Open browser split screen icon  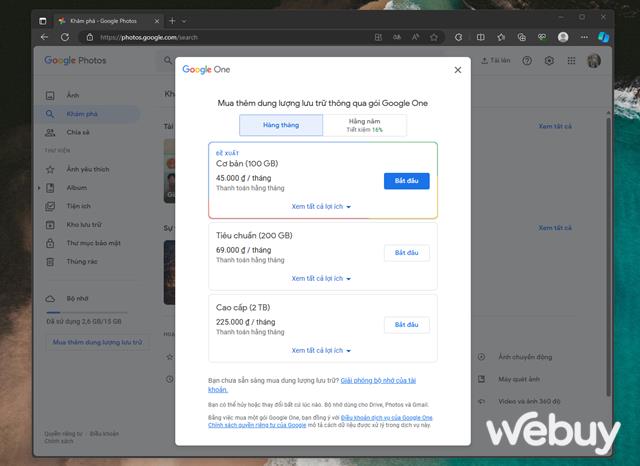click(x=480, y=37)
